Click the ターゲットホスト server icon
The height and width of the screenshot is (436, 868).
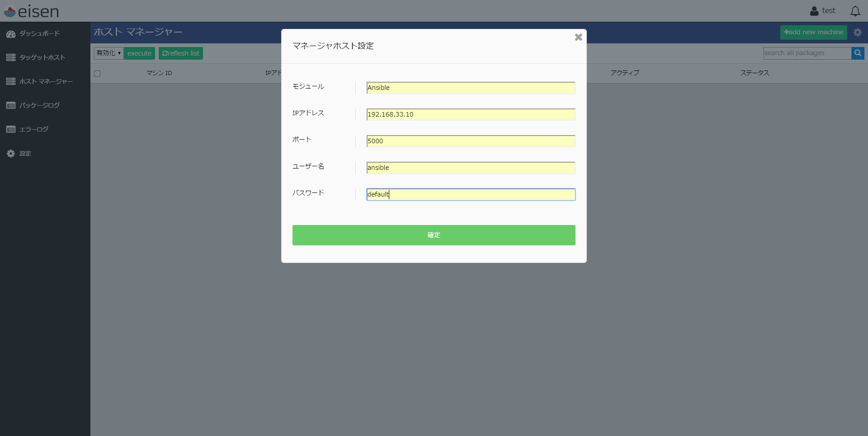(11, 57)
